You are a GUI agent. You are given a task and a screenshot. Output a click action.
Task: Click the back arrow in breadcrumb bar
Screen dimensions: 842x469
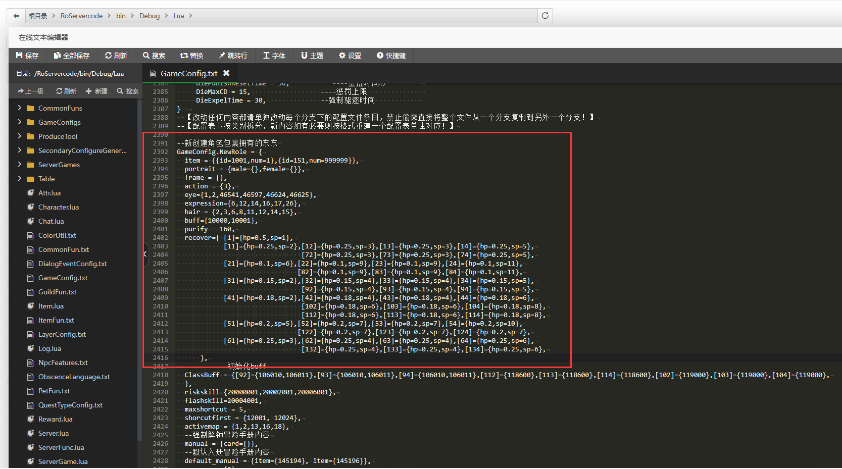pyautogui.click(x=14, y=15)
